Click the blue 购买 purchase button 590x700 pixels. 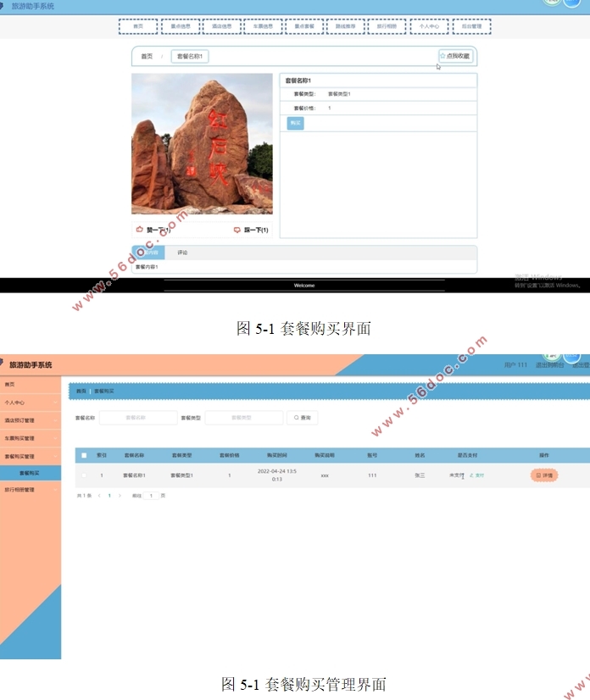(x=295, y=123)
